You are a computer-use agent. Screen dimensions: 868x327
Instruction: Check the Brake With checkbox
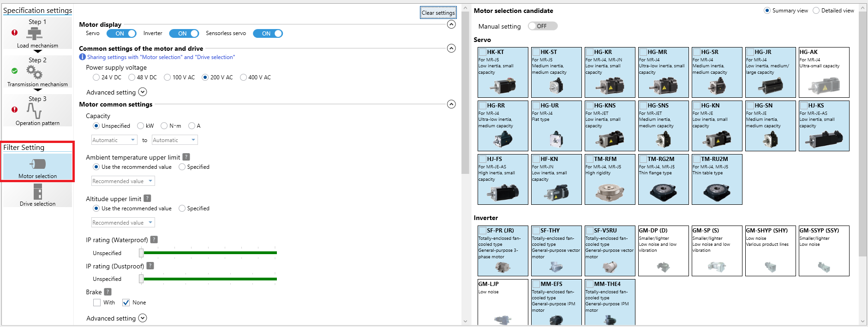tap(97, 303)
